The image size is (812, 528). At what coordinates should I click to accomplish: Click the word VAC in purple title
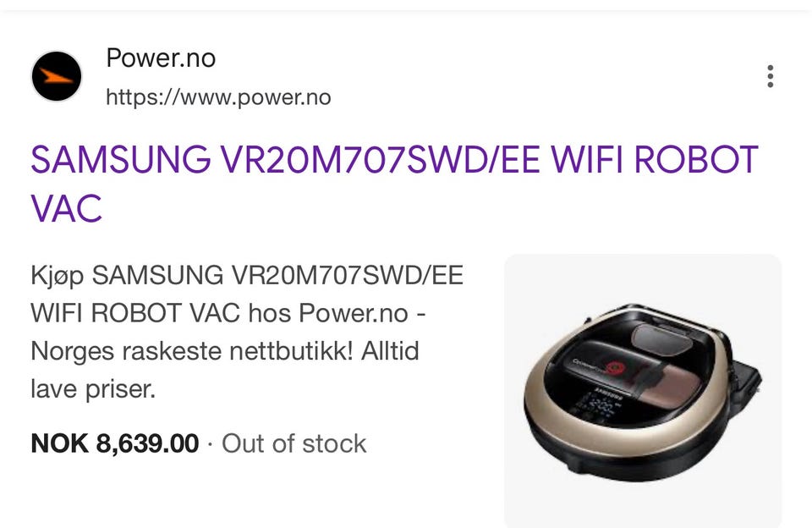tap(66, 208)
